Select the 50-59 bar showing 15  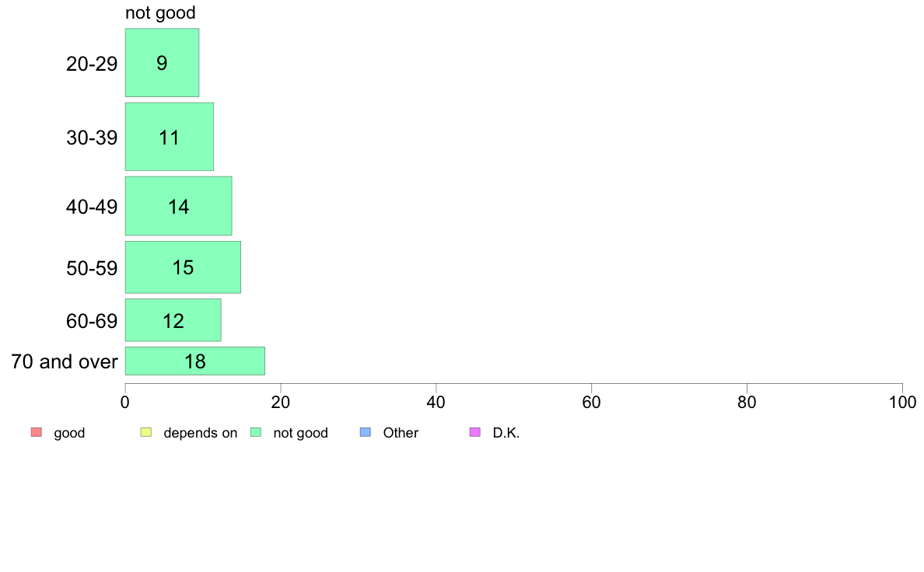tap(183, 267)
